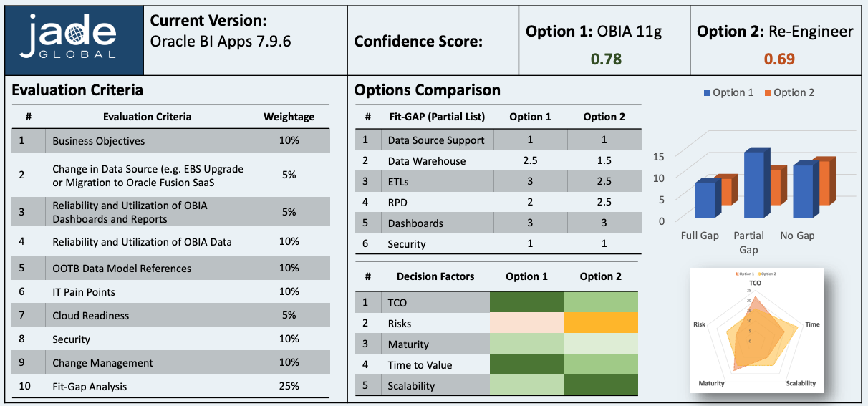
Task: Click the blue Option 1 legend marker
Action: (708, 92)
